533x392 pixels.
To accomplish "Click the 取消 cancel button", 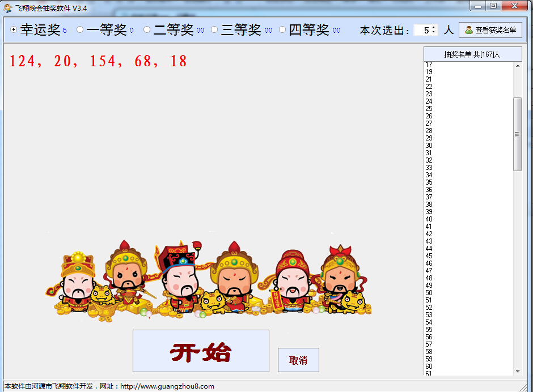I will 298,360.
